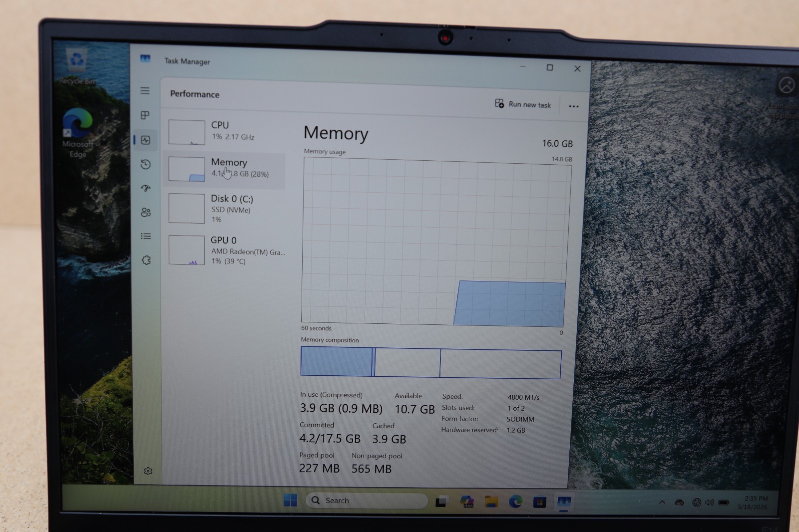799x532 pixels.
Task: Click the "1 of 2" slots used value
Action: [x=516, y=408]
